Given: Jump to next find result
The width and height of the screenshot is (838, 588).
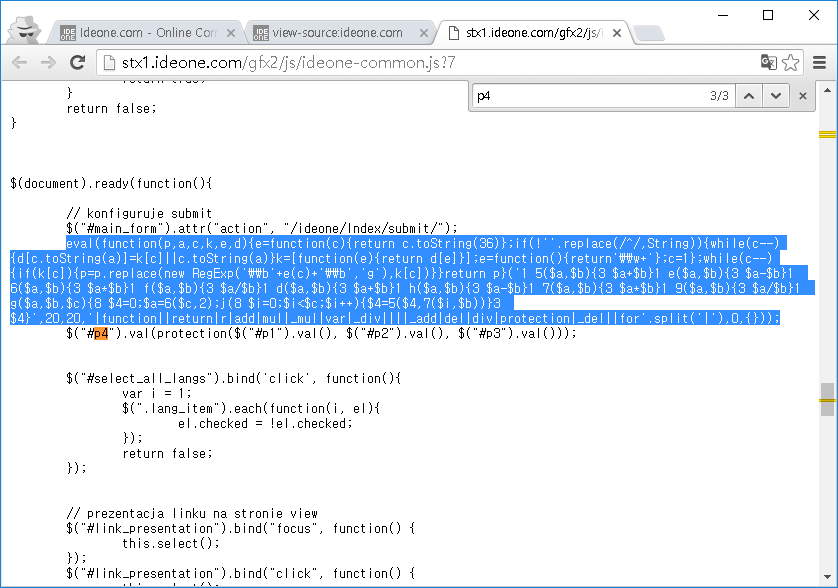Looking at the screenshot, I should click(x=776, y=96).
